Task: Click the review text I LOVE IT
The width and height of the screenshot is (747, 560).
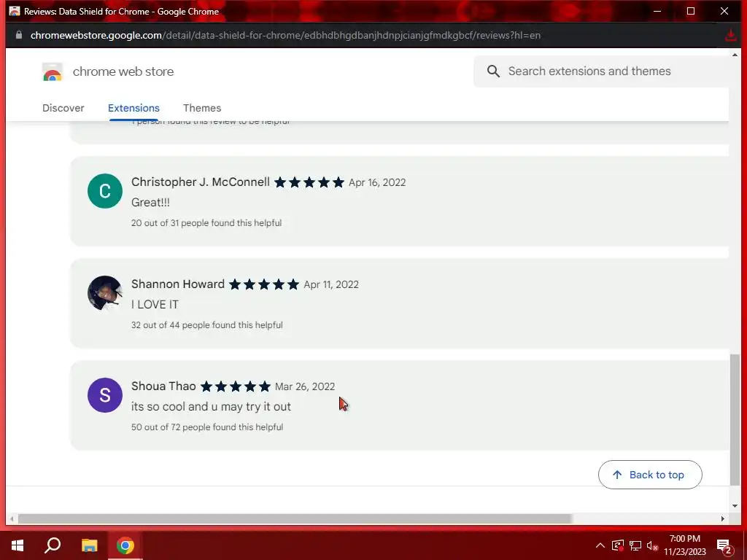Action: coord(155,304)
